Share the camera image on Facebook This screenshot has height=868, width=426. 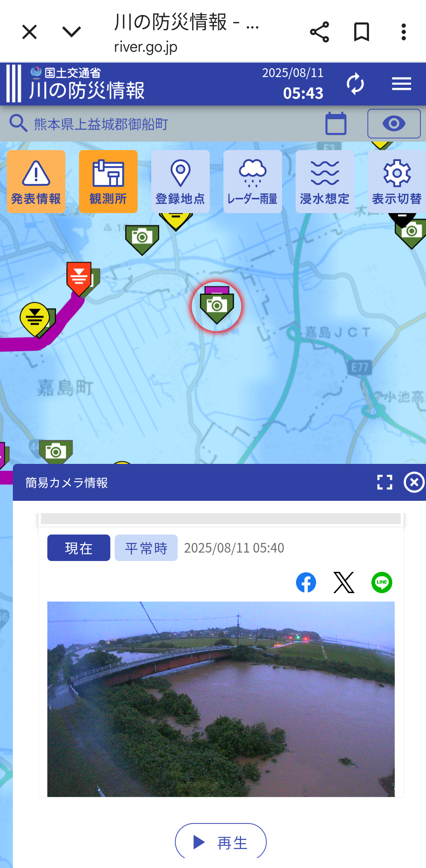tap(306, 582)
